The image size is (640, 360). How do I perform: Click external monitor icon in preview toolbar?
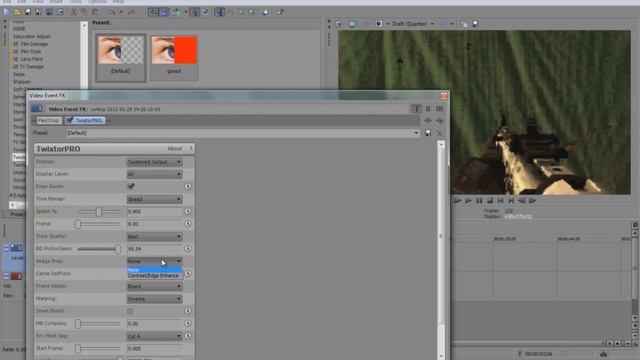coord(351,24)
